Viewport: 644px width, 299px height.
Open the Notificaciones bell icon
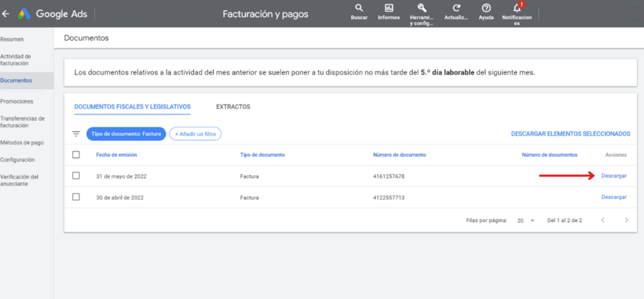tap(517, 9)
